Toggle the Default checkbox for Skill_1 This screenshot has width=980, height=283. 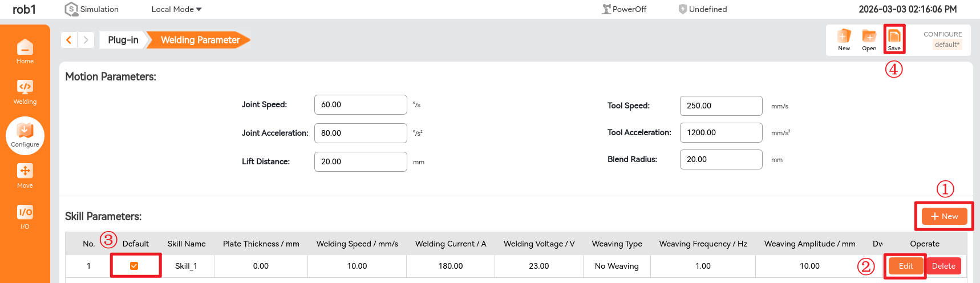click(134, 266)
